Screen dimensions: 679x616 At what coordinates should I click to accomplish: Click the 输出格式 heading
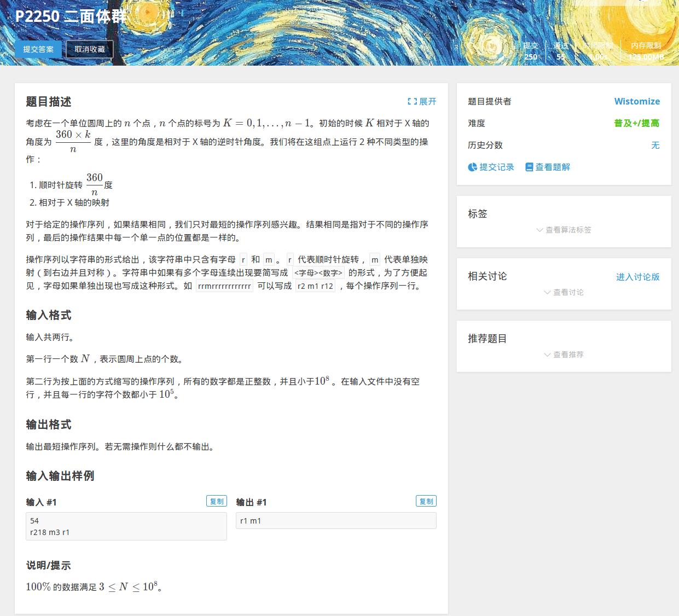pyautogui.click(x=49, y=425)
